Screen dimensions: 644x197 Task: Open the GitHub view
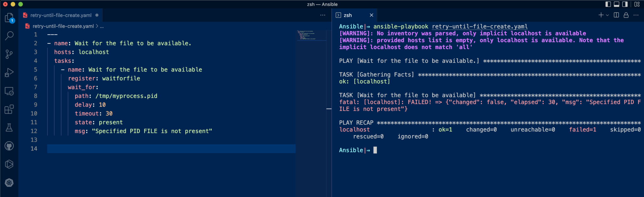tap(9, 146)
